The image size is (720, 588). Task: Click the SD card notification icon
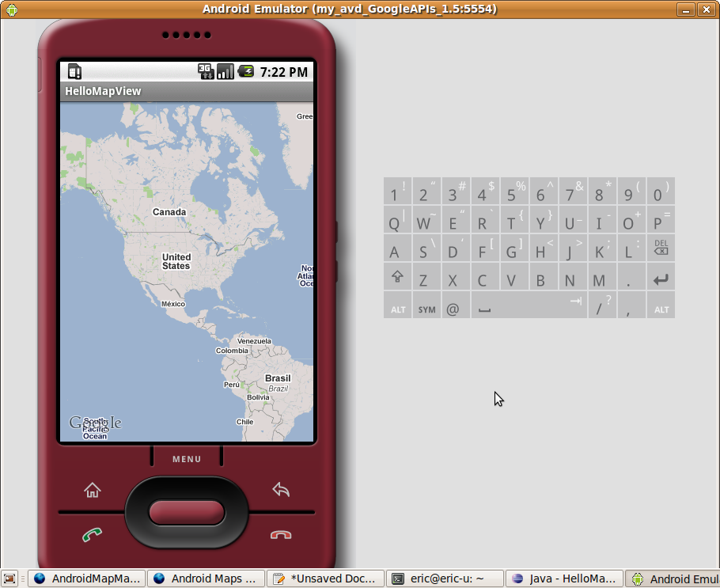(x=75, y=72)
